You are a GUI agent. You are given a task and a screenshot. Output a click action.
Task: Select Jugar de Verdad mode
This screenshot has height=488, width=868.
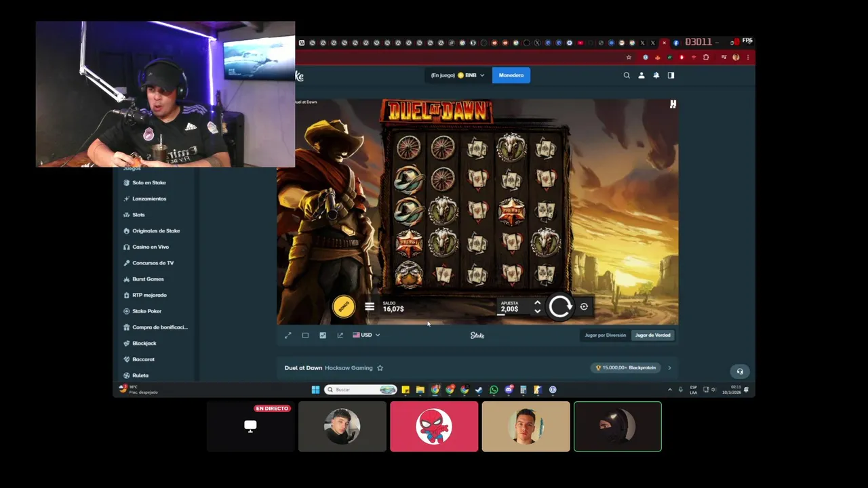(x=652, y=335)
